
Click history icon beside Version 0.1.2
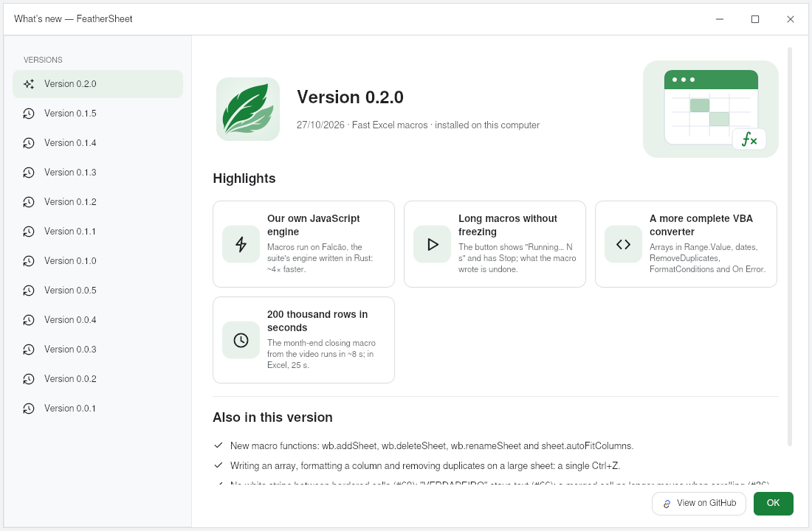[29, 202]
